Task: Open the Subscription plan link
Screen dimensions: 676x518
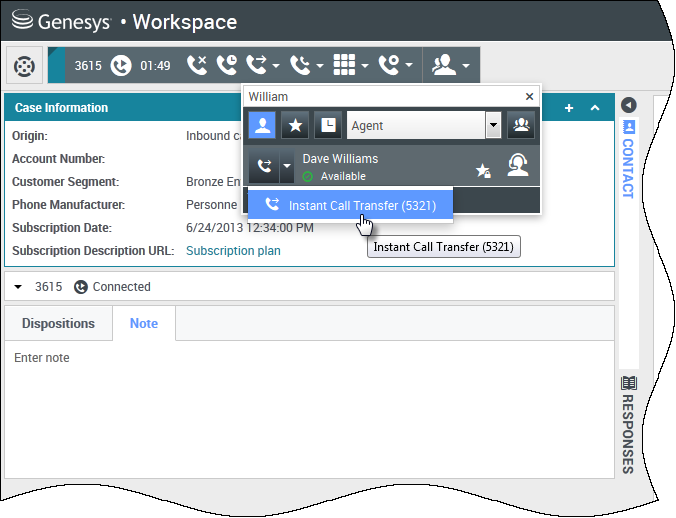Action: pyautogui.click(x=233, y=250)
